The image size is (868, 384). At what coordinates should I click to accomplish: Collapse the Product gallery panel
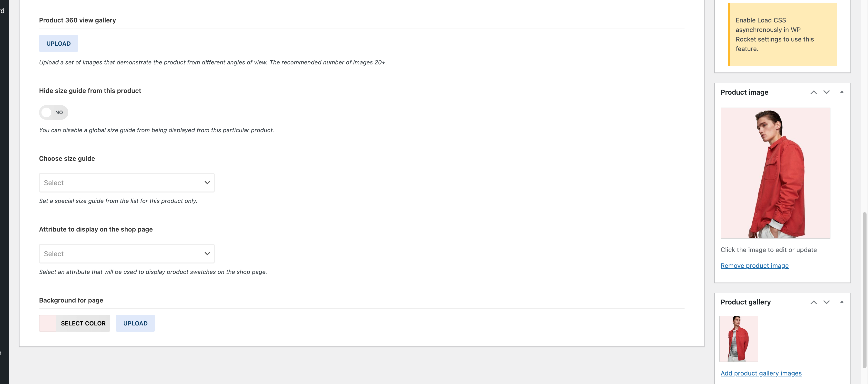point(841,302)
